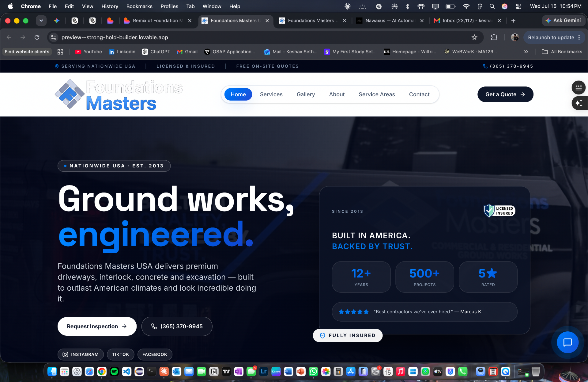Open a new tab with plus button
The width and height of the screenshot is (588, 382).
(x=513, y=21)
